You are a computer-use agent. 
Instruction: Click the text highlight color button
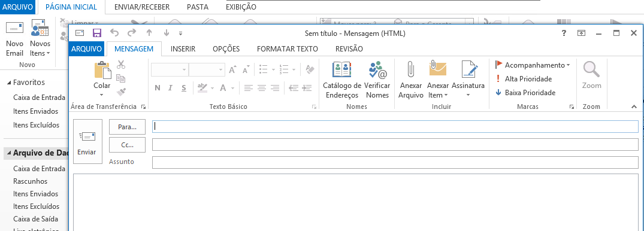pos(202,87)
